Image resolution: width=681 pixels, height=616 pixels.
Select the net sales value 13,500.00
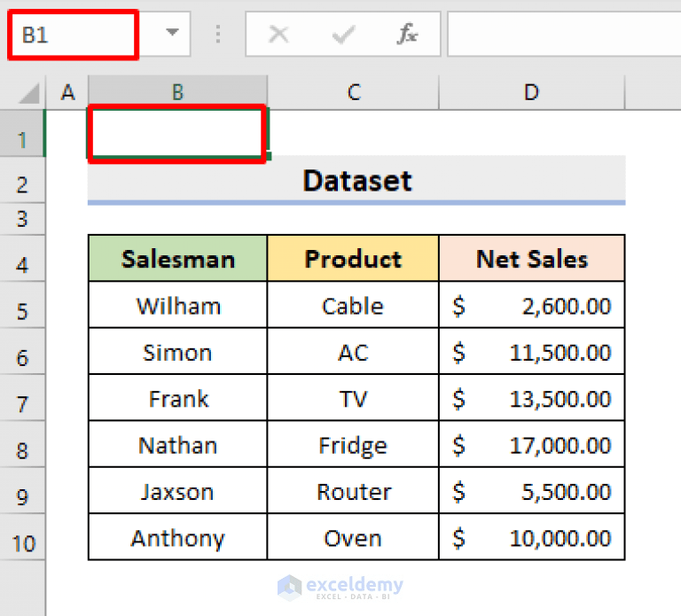click(532, 398)
